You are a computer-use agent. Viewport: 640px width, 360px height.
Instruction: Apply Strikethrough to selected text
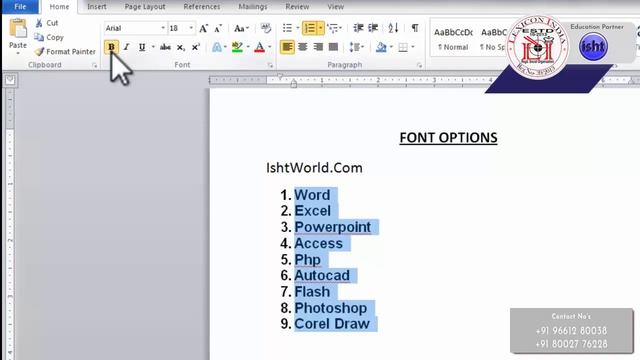(x=165, y=47)
